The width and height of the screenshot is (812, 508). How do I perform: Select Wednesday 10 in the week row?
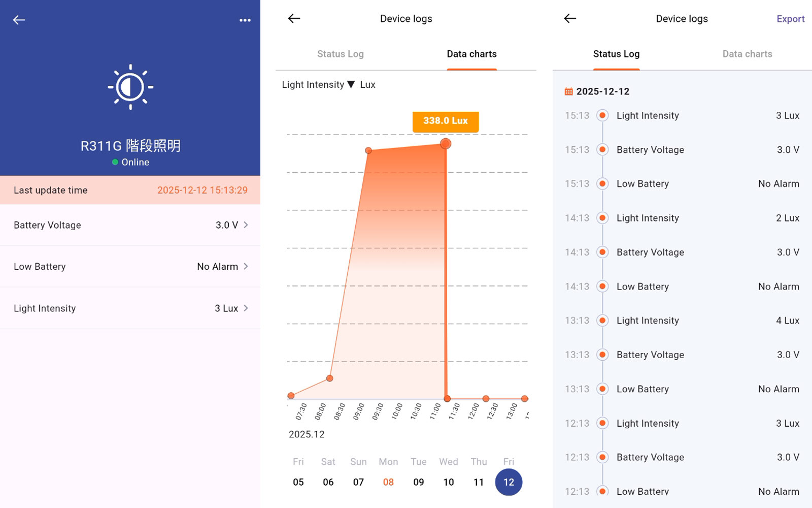449,482
